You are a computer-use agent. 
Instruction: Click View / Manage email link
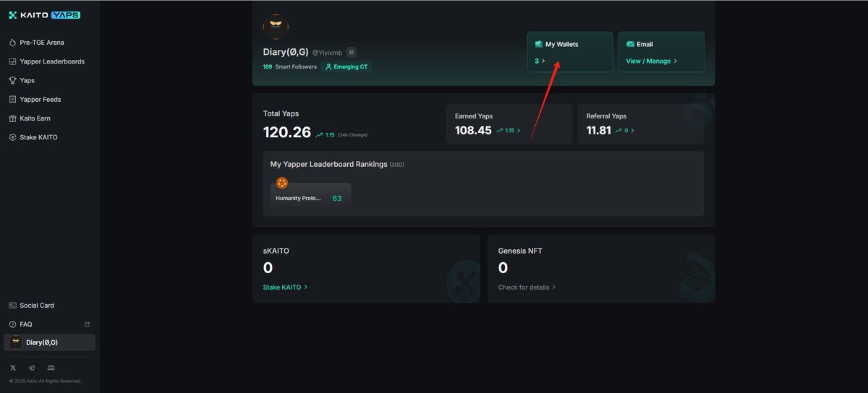pos(651,61)
